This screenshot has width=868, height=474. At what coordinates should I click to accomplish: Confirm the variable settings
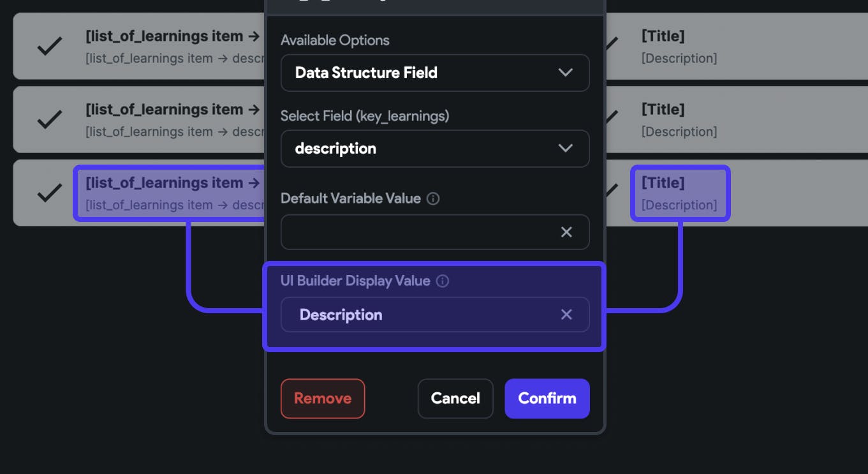point(547,399)
